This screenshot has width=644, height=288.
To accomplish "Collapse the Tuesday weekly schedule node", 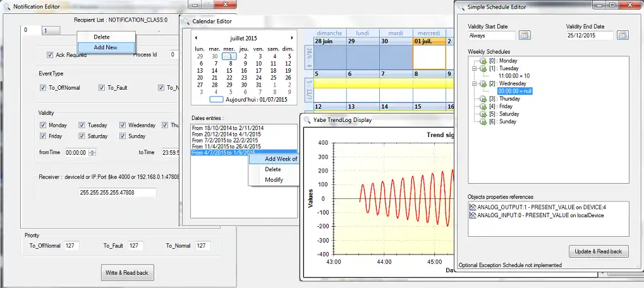I will pos(473,68).
